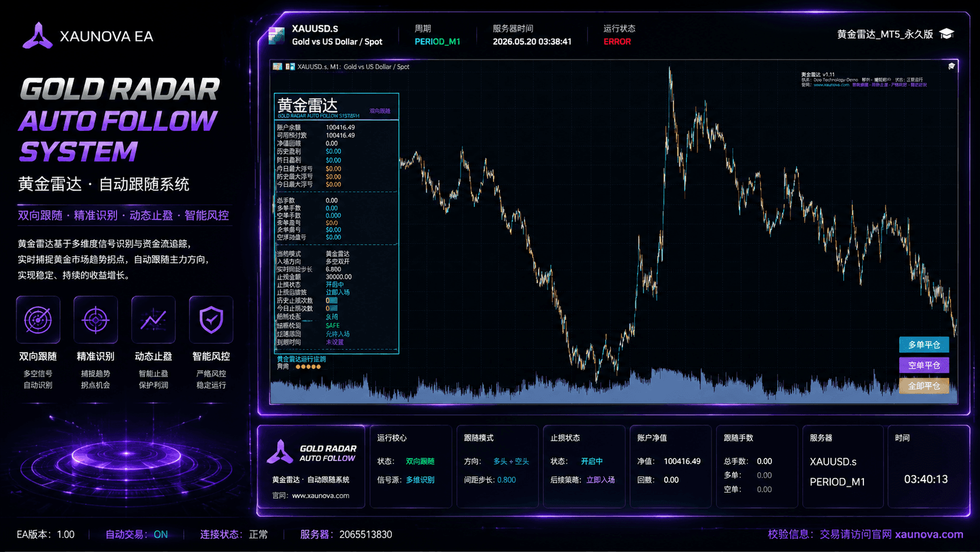This screenshot has width=980, height=552.
Task: Click the 账户余额 100416.49 row in info panel
Action: [316, 127]
